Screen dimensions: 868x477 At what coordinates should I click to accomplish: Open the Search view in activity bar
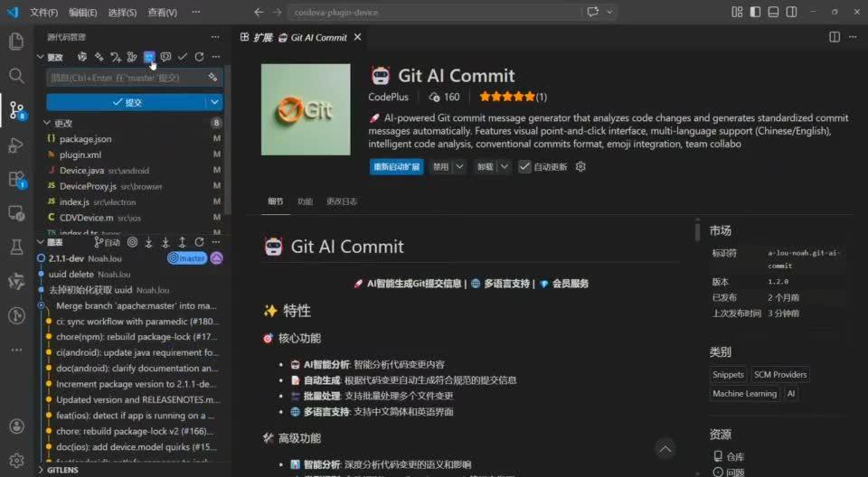point(16,75)
